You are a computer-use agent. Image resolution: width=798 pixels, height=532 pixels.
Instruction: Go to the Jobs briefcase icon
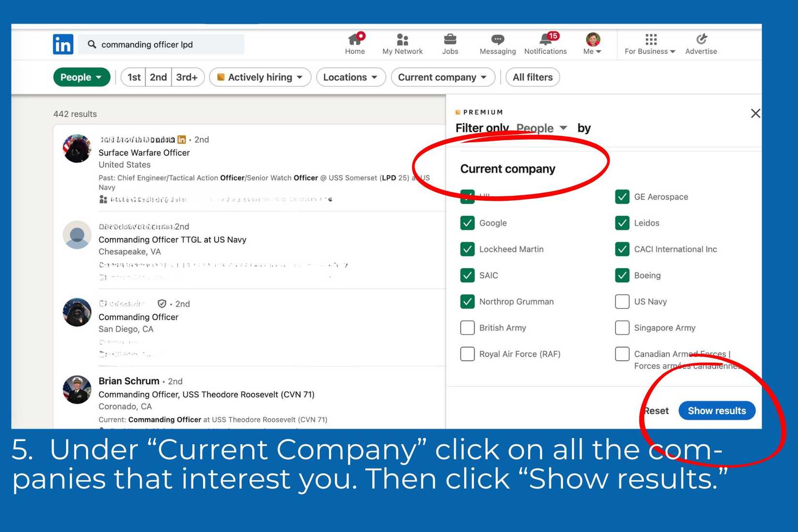click(450, 39)
